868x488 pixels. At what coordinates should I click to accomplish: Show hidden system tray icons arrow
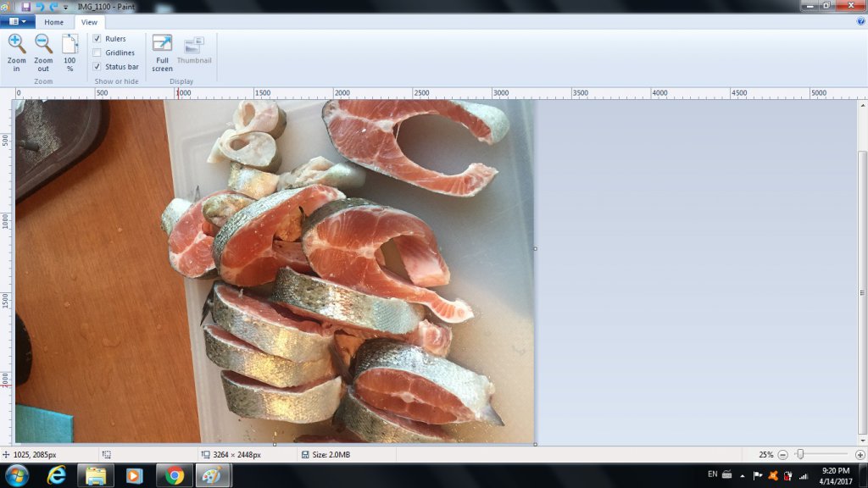[742, 476]
